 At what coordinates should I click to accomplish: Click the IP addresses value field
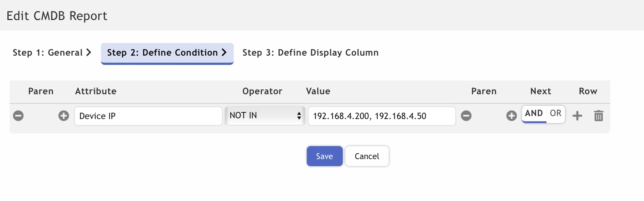[x=382, y=116]
